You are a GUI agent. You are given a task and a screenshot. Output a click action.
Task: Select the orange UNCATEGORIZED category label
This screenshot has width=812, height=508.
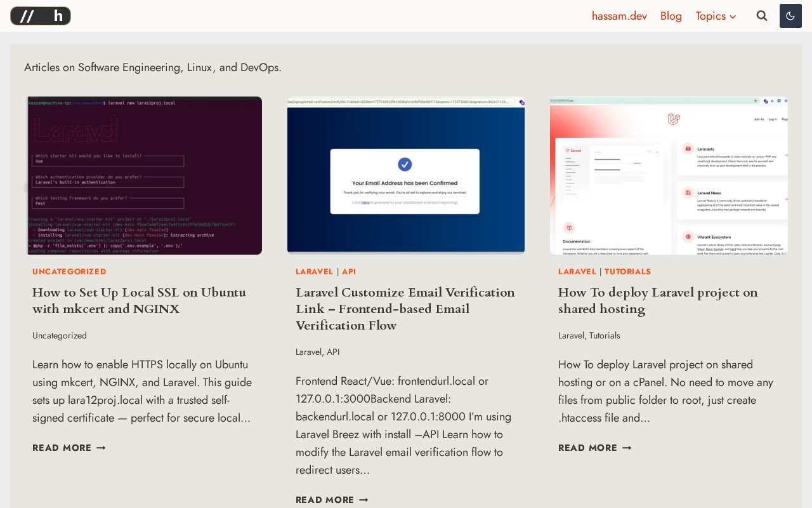click(x=69, y=272)
